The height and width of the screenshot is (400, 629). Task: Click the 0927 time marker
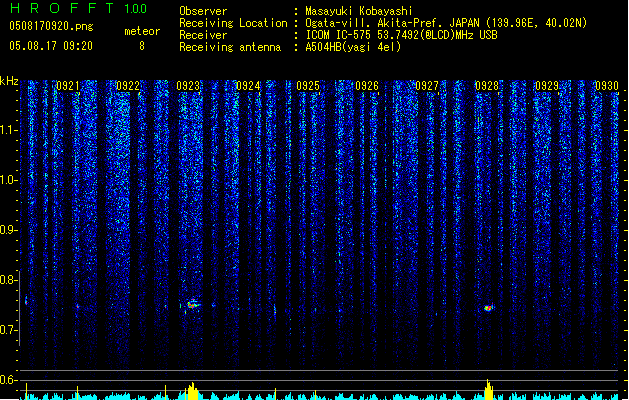click(427, 86)
